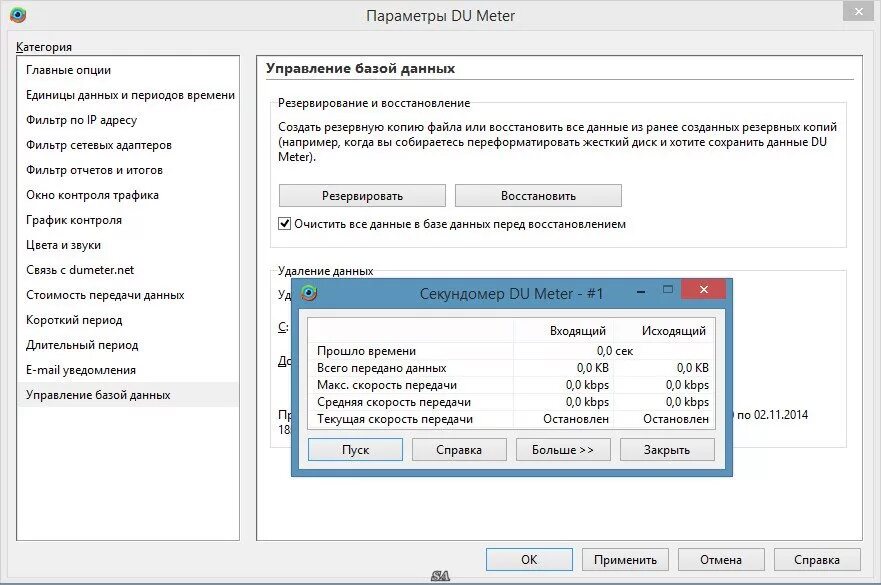Screen dimensions: 881x585
Task: Open the Фильтр по IP адресу category
Action: click(128, 120)
